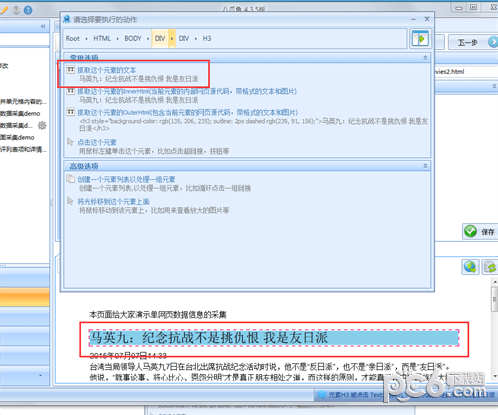Click the globe browser icon on right
This screenshot has height=415, width=498.
pos(470,267)
